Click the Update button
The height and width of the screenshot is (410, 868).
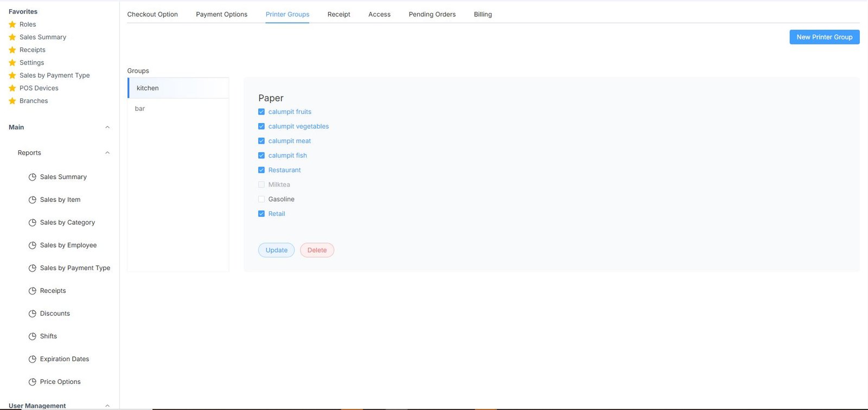[276, 250]
